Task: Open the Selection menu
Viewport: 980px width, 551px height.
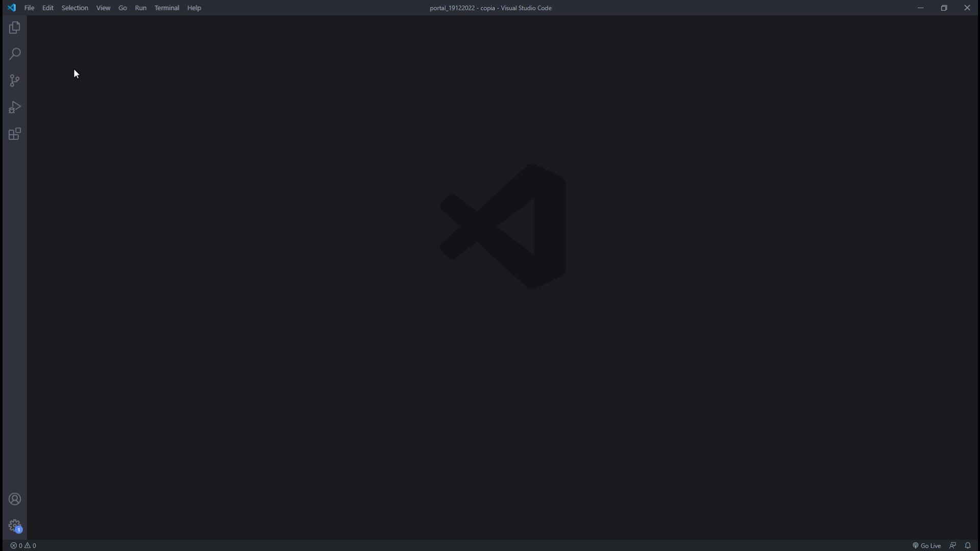Action: click(75, 8)
